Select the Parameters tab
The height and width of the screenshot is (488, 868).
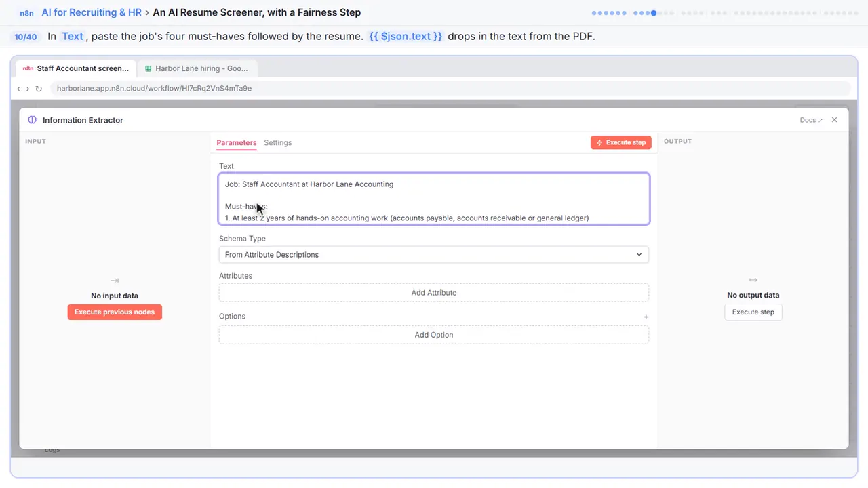(x=237, y=143)
